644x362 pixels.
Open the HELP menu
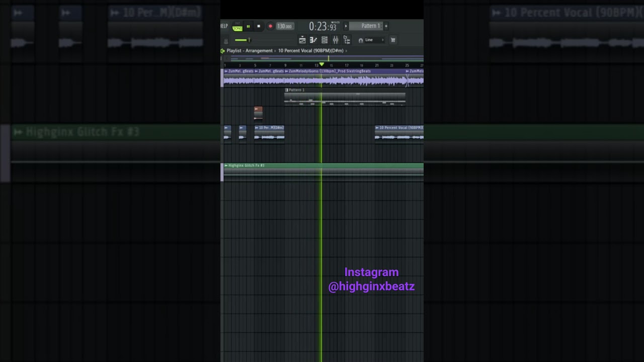224,26
